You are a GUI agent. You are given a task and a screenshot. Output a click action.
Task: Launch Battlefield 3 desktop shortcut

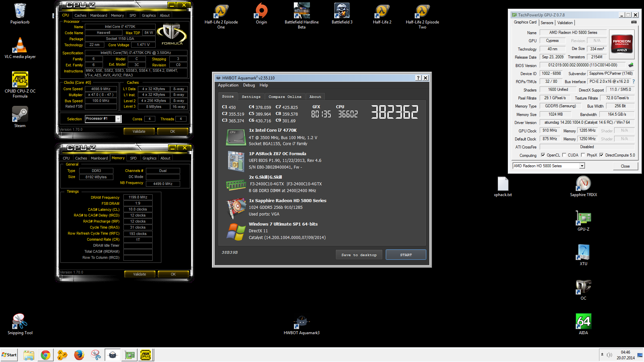[342, 14]
